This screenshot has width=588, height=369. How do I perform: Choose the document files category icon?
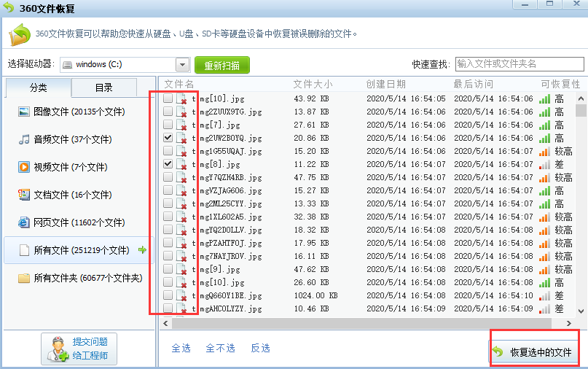click(x=24, y=195)
